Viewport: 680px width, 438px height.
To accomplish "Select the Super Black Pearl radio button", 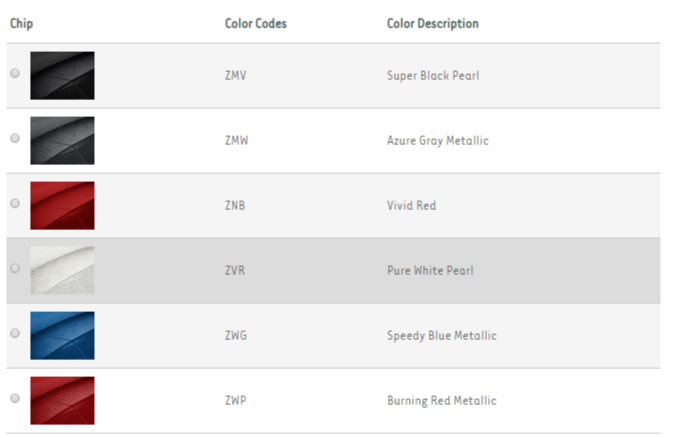I will click(14, 73).
